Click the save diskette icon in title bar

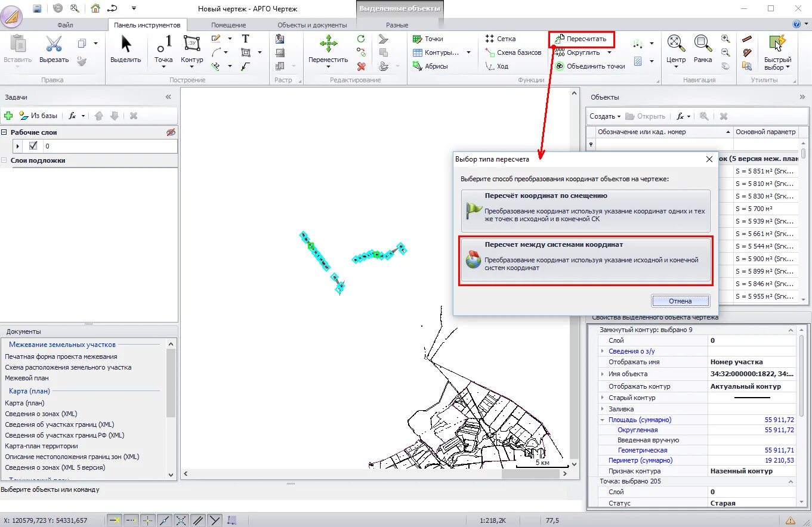37,8
